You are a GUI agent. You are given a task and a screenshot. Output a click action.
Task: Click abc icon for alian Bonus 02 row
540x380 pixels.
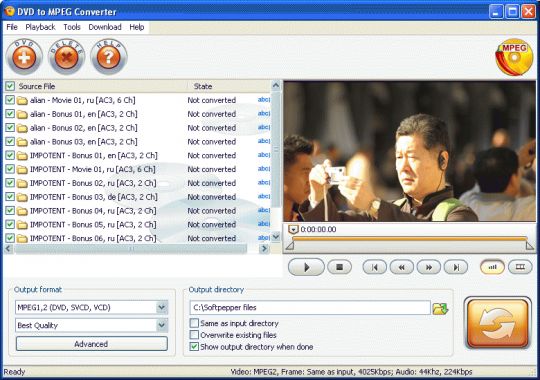[x=264, y=127]
